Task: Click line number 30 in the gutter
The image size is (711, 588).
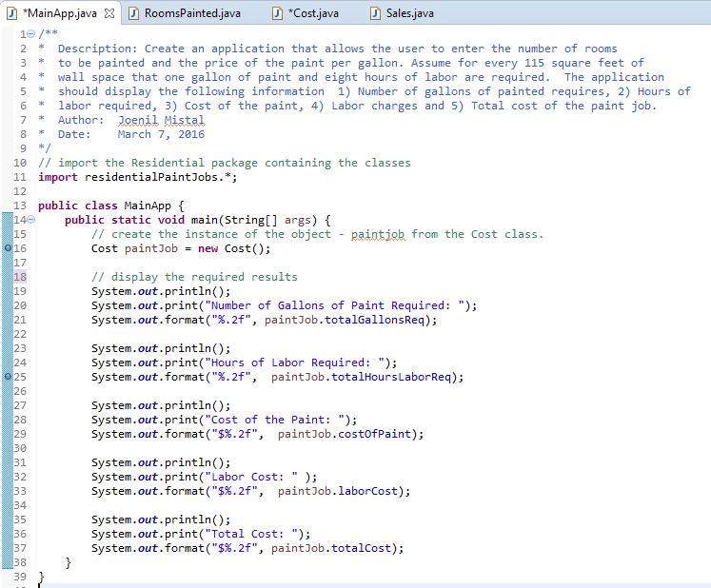Action: point(19,448)
